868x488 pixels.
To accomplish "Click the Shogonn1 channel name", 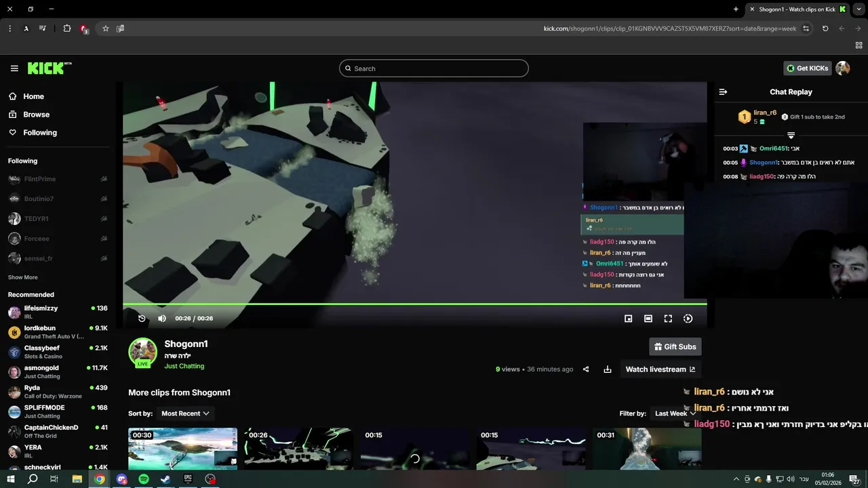I will pos(186,344).
